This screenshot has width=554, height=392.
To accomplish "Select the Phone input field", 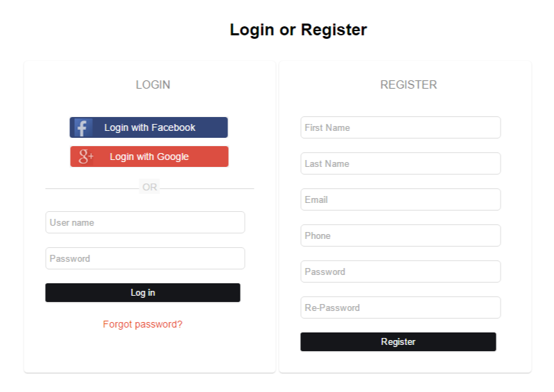I will 401,235.
